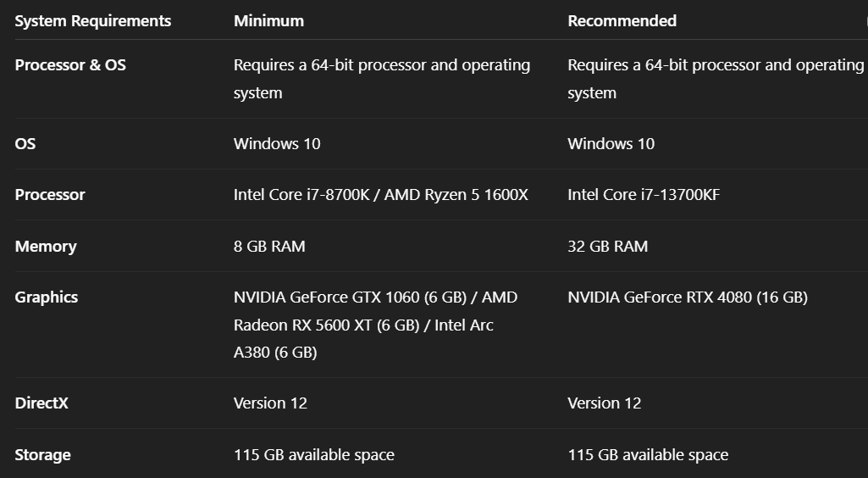868x478 pixels.
Task: Select the 8 GB RAM cell
Action: tap(269, 247)
